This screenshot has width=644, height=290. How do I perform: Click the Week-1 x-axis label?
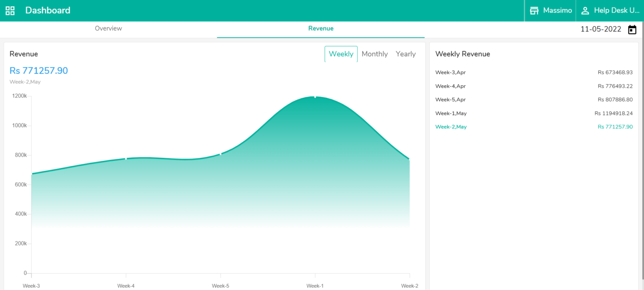315,286
